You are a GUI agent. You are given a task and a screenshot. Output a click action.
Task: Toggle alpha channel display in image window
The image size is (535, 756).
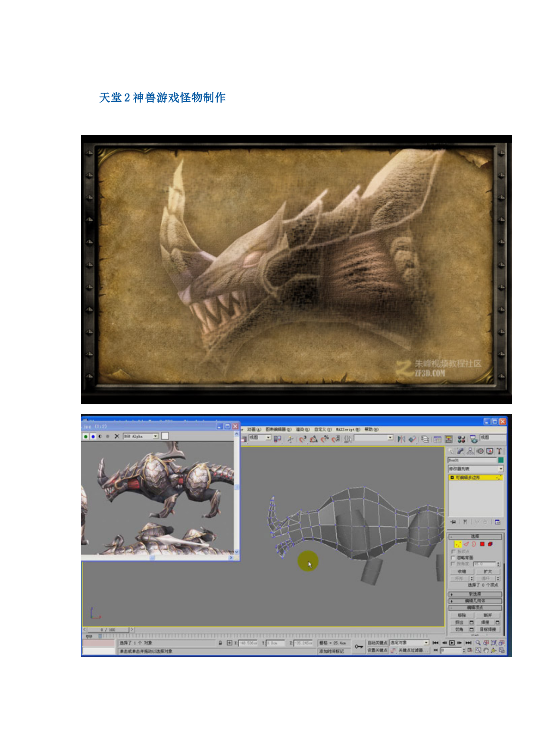(x=100, y=436)
